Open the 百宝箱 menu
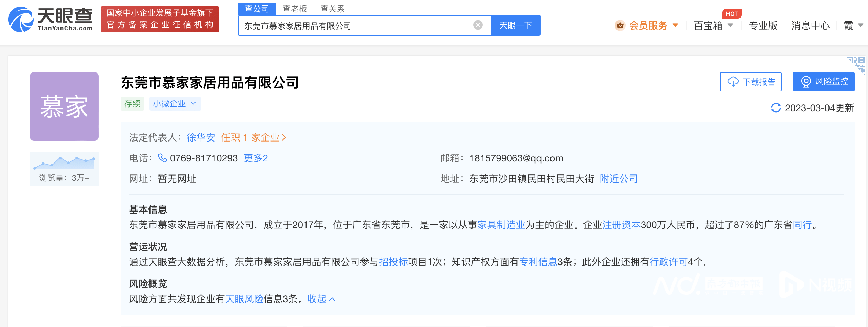This screenshot has height=327, width=868. (708, 25)
